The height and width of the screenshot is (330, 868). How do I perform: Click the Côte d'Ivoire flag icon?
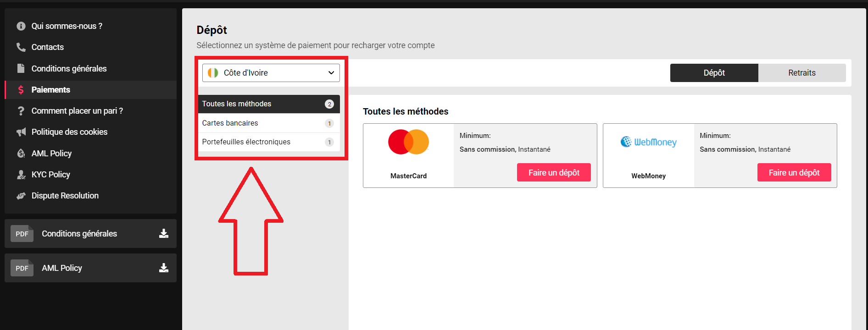tap(213, 73)
